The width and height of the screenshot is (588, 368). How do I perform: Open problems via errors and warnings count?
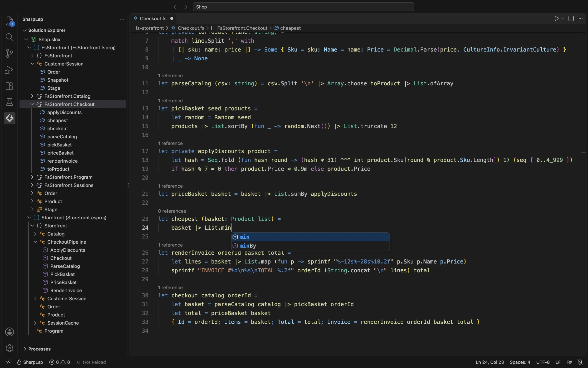(60, 362)
